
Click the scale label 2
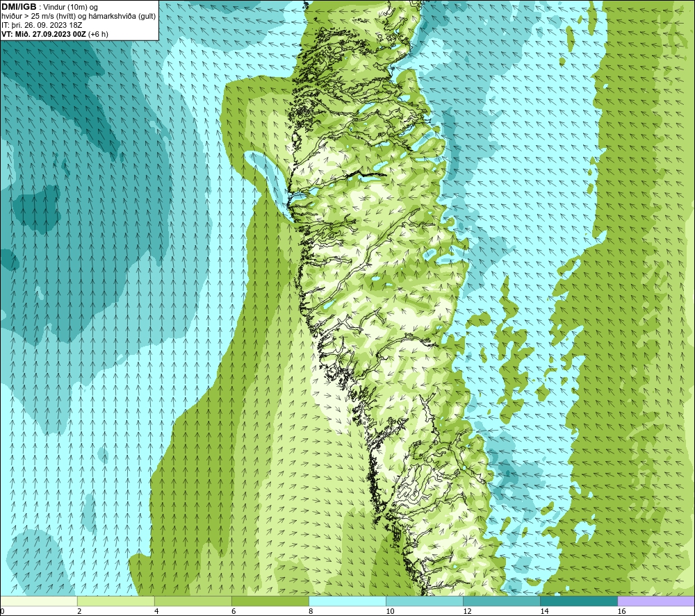click(x=79, y=612)
